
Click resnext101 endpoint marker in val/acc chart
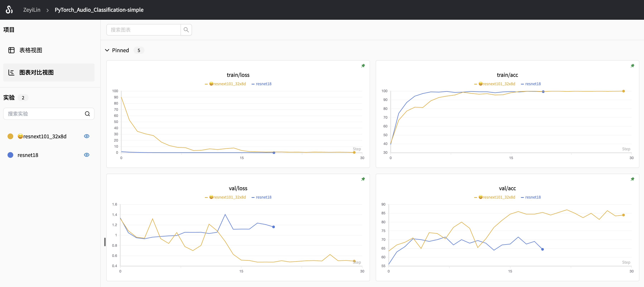[x=623, y=215]
